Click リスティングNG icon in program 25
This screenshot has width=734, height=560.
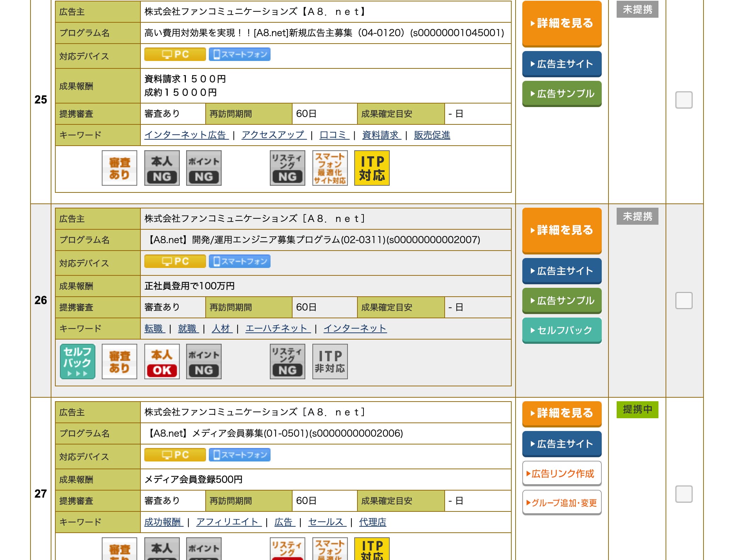pos(288,168)
